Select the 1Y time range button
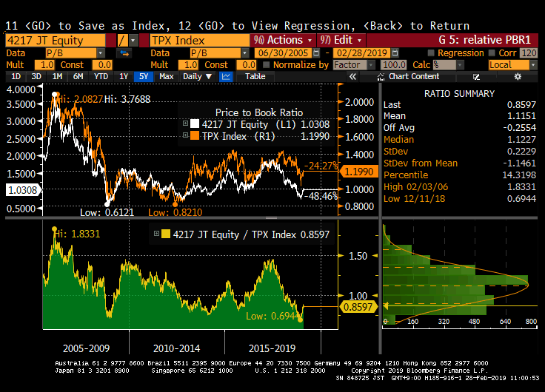This screenshot has height=392, width=545. click(x=124, y=76)
